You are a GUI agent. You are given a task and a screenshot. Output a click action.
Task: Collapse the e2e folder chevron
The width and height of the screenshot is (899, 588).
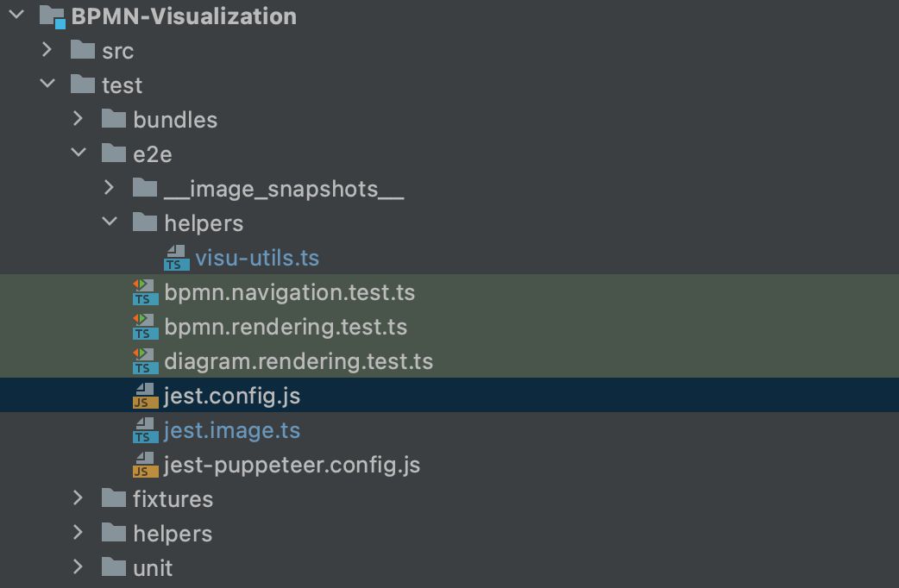point(79,154)
